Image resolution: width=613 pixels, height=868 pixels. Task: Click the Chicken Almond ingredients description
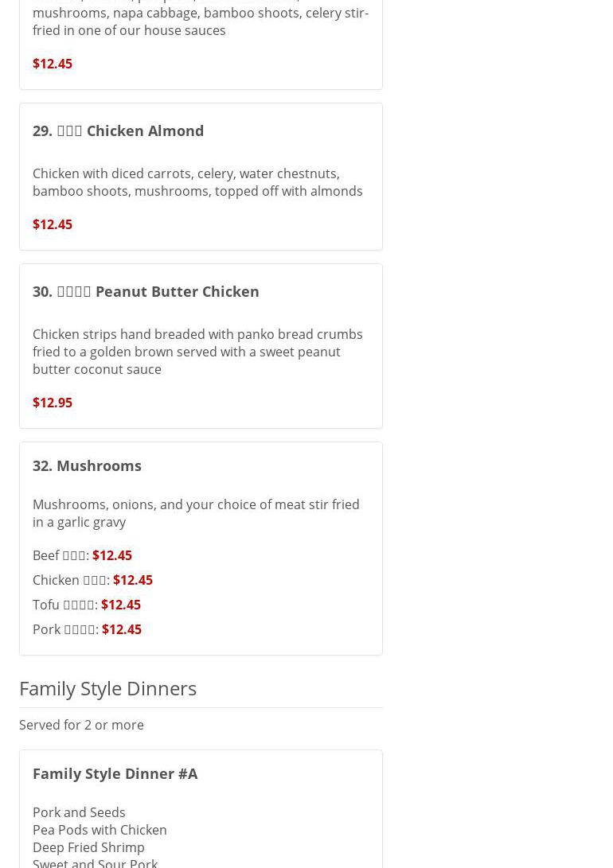[197, 182]
